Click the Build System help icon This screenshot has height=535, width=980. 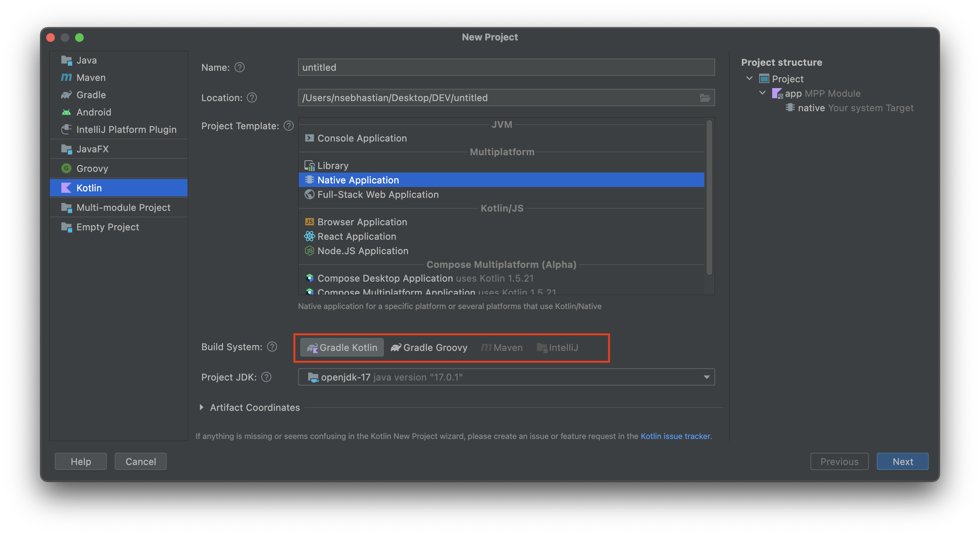[x=272, y=347]
